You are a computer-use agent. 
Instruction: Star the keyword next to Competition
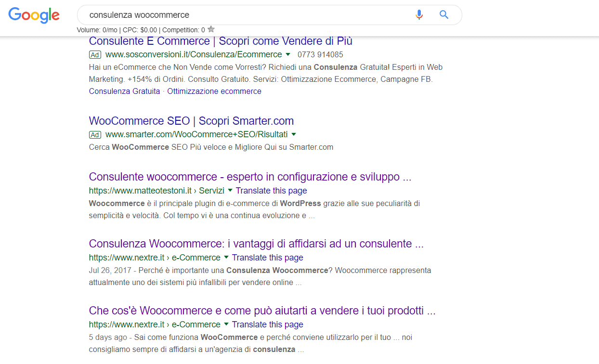[211, 29]
